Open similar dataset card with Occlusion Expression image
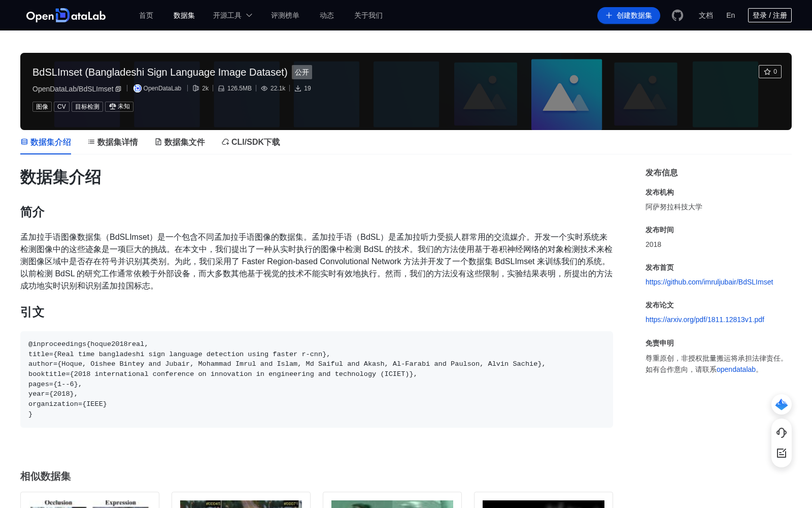The image size is (812, 508). (90, 500)
